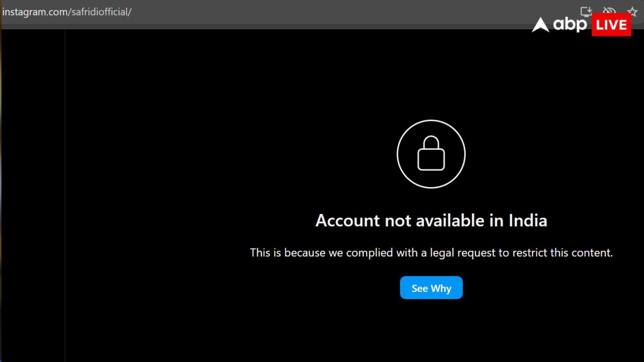Click the install app icon in address bar
This screenshot has height=362, width=644.
[586, 11]
